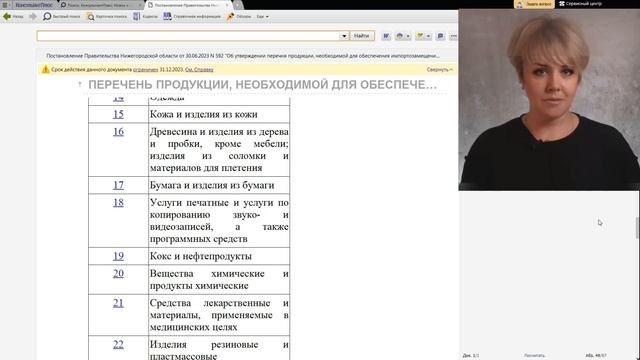The width and height of the screenshot is (640, 360).
Task: Click the vertical scrollbar thumb at right
Action: pos(637,228)
